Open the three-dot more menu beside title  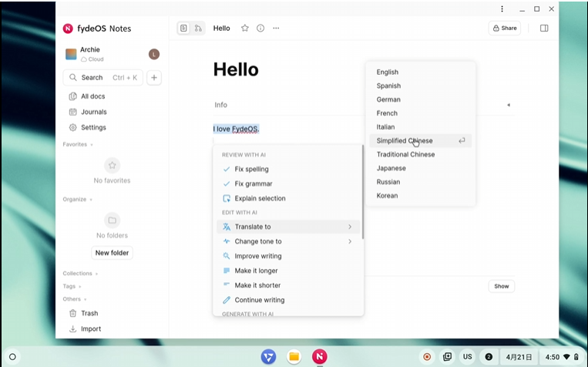coord(276,29)
